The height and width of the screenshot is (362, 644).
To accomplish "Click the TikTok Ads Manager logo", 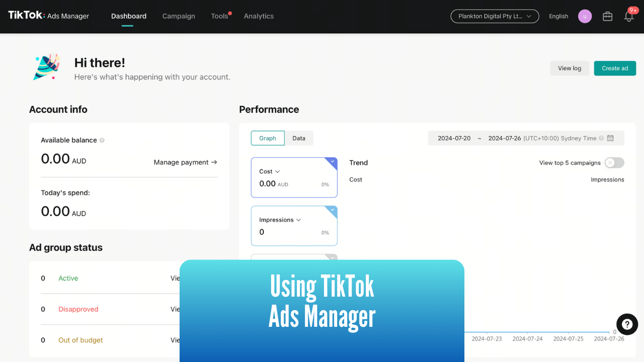I will pos(48,16).
